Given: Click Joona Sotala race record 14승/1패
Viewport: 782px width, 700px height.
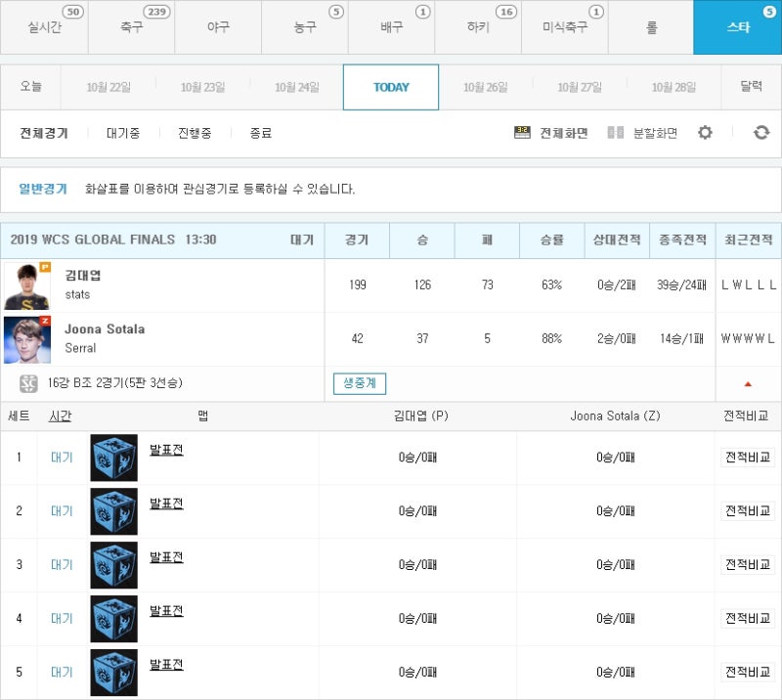Looking at the screenshot, I should (x=681, y=339).
